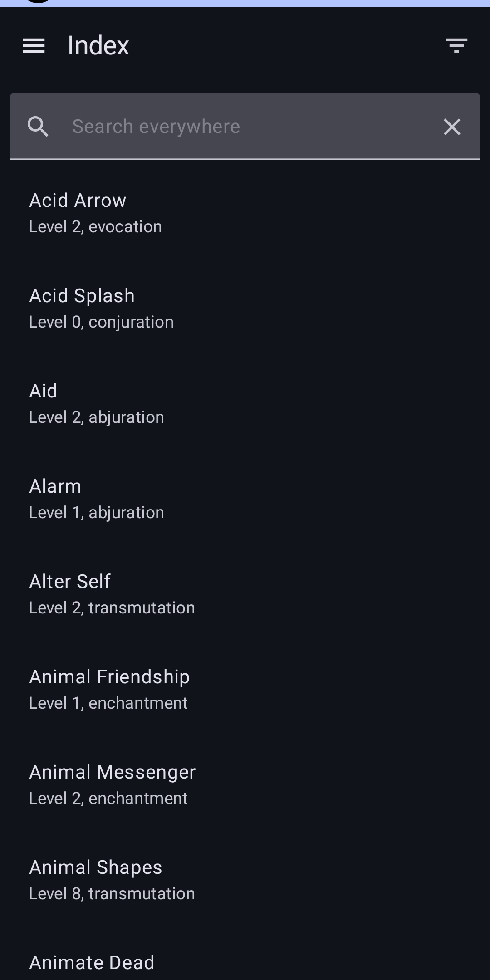Screen dimensions: 490x980
Task: Open the hamburger navigation menu
Action: point(34,46)
